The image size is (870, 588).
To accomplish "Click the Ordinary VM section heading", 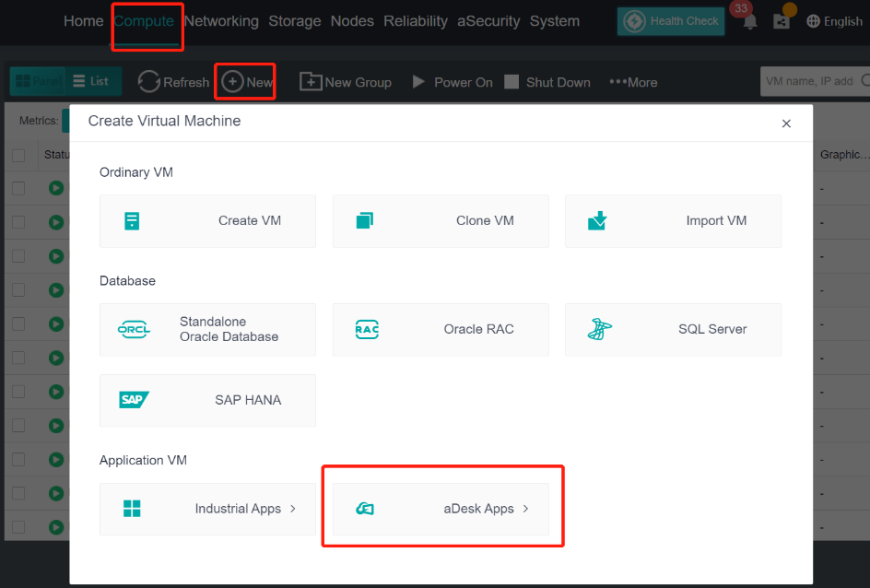I will click(136, 172).
